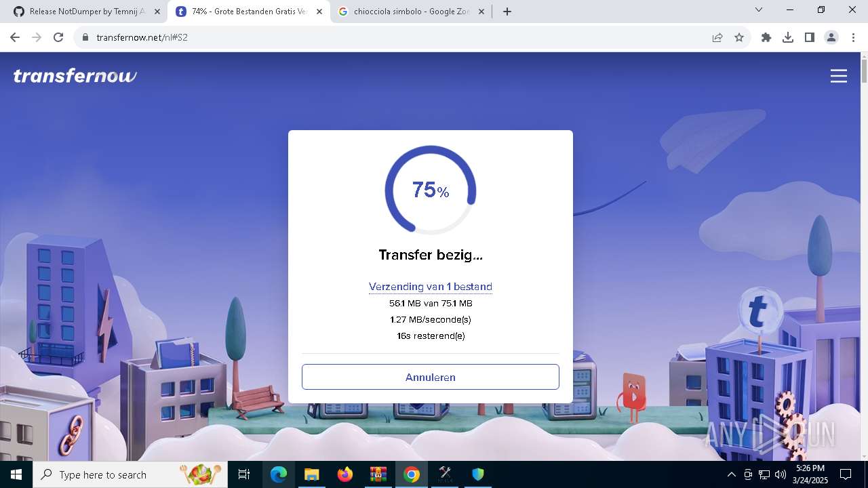Image resolution: width=868 pixels, height=488 pixels.
Task: Open WinRAR from the taskbar
Action: (378, 474)
